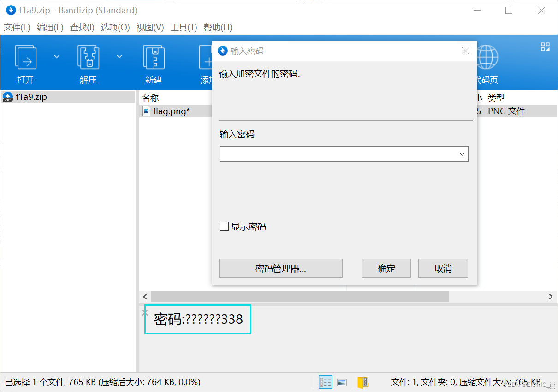The width and height of the screenshot is (558, 392).
Task: Click the selected file status text
Action: point(102,382)
